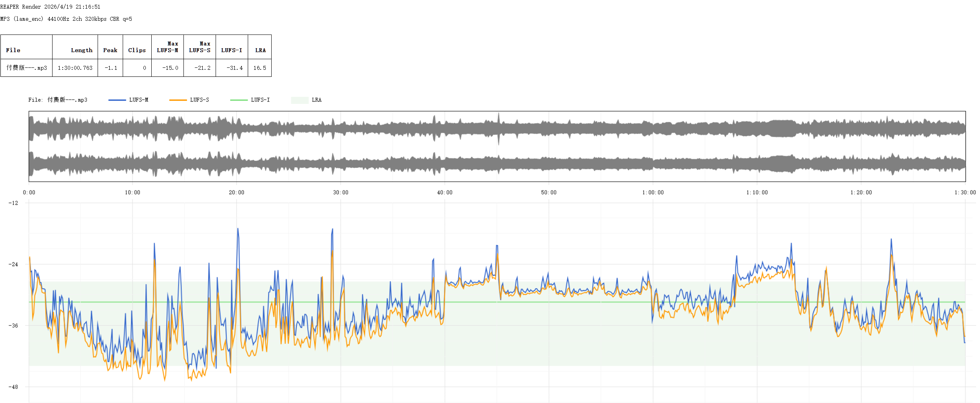Click the -24 loudness axis label
This screenshot has height=403, width=980.
pos(13,264)
